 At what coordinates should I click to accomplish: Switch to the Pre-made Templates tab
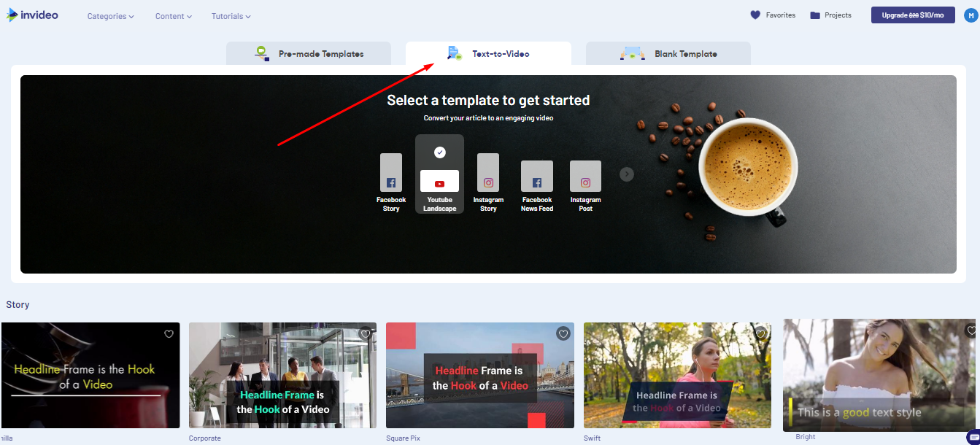coord(309,53)
